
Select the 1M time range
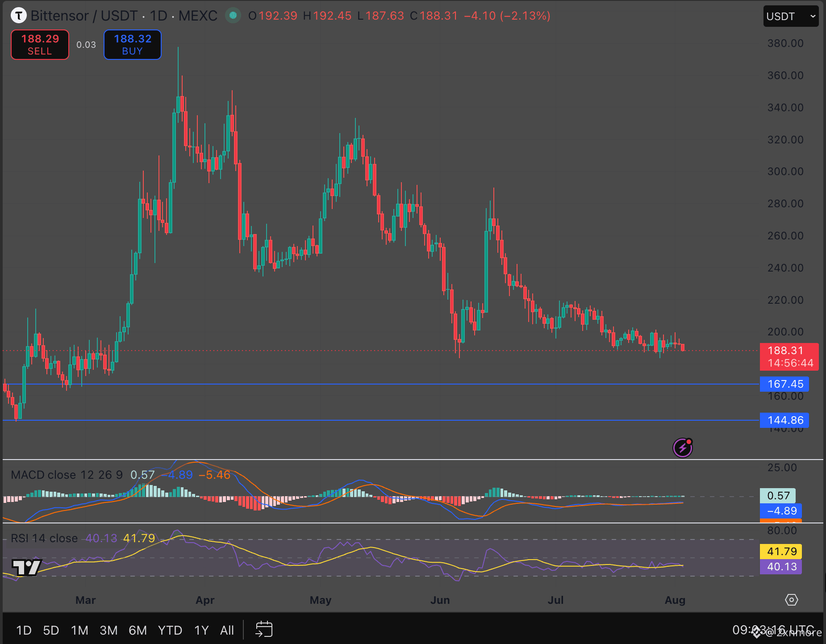[x=79, y=630]
